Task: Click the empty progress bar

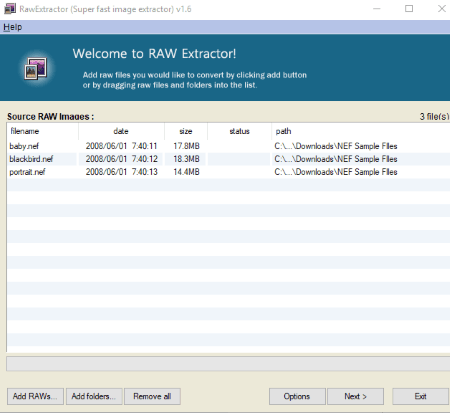Action: pos(228,364)
